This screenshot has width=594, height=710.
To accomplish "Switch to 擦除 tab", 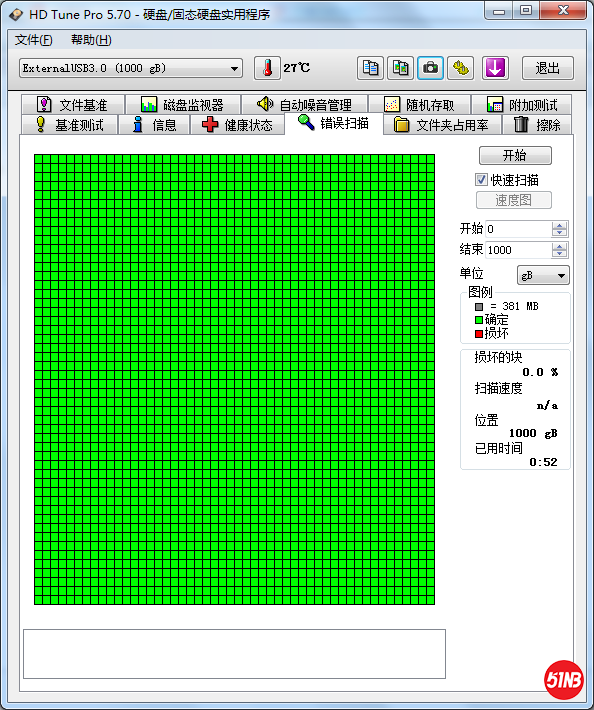I will (537, 125).
